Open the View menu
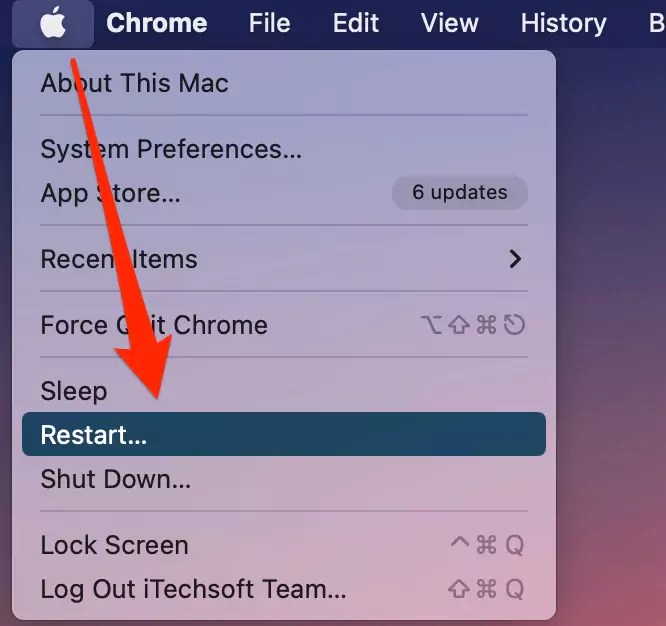 tap(450, 23)
